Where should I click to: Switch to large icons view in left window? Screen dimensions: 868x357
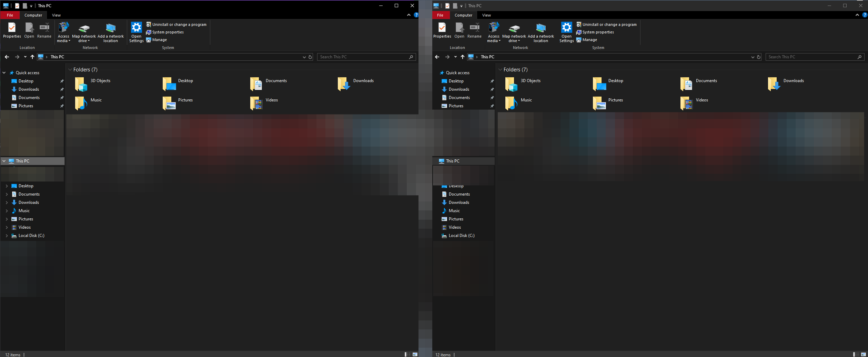coord(415,354)
